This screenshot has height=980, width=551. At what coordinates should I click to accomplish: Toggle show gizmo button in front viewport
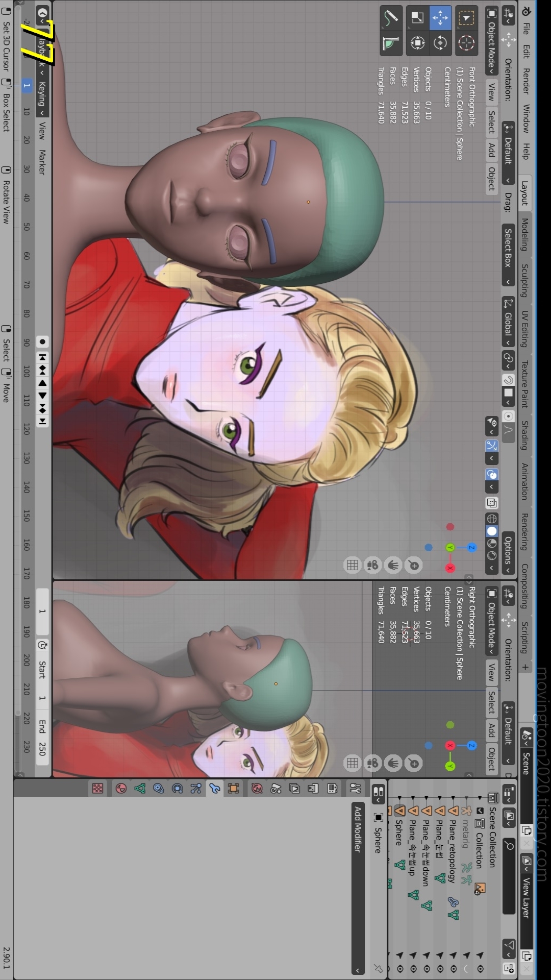492,446
